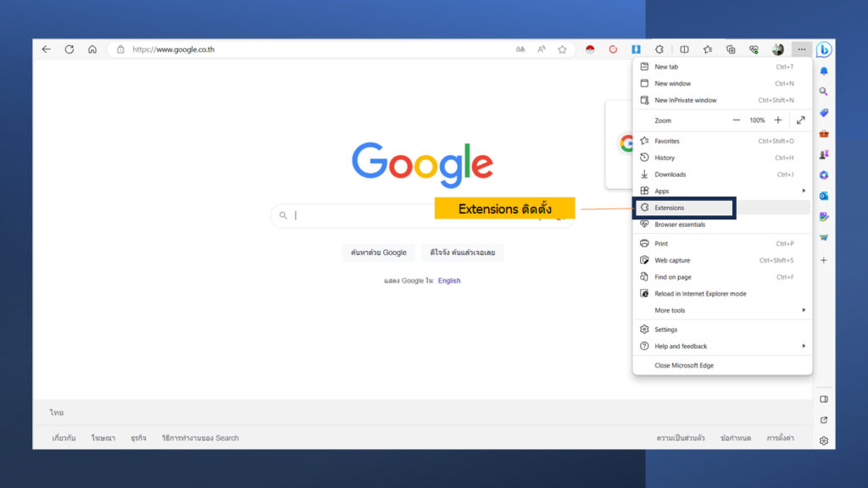Viewport: 868px width, 488px height.
Task: Go back using the browser back arrow
Action: [x=47, y=49]
